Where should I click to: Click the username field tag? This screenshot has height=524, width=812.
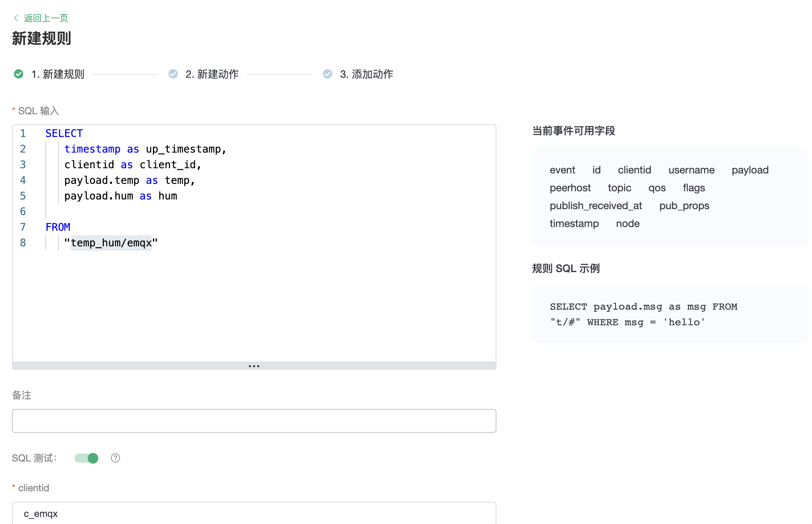click(x=691, y=170)
